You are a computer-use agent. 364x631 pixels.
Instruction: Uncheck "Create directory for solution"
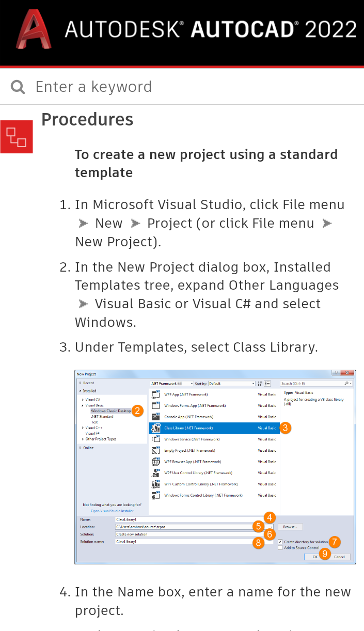click(x=280, y=542)
